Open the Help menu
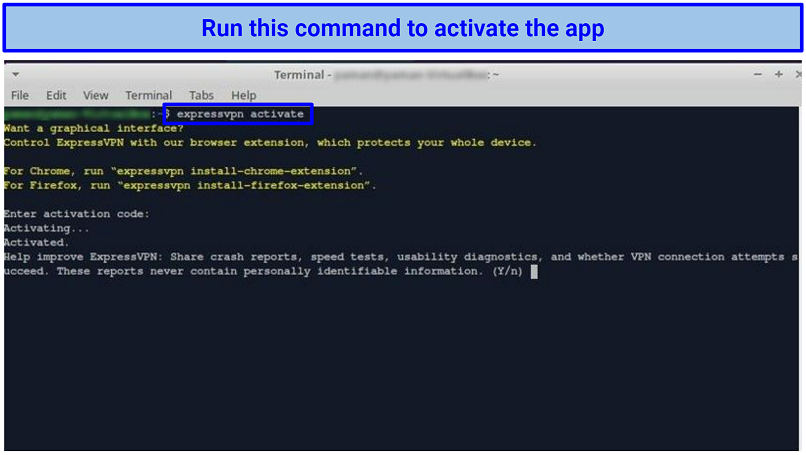Screen dimensions: 806x455 [x=244, y=95]
